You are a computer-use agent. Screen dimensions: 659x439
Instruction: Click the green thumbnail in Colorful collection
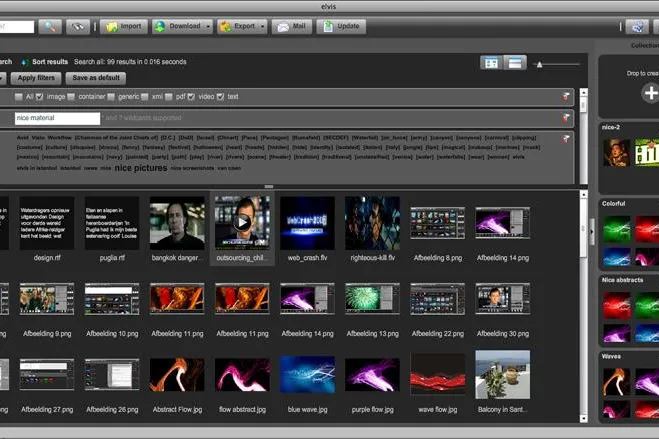(617, 229)
